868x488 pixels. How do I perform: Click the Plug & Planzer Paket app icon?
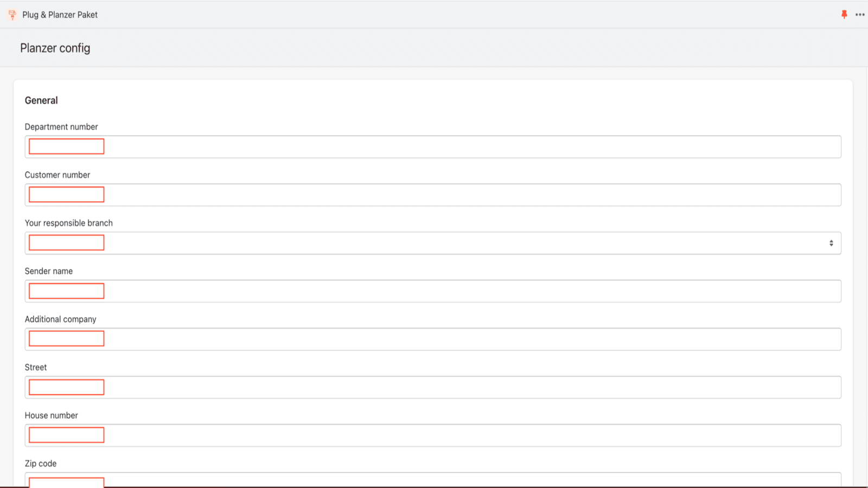[11, 15]
